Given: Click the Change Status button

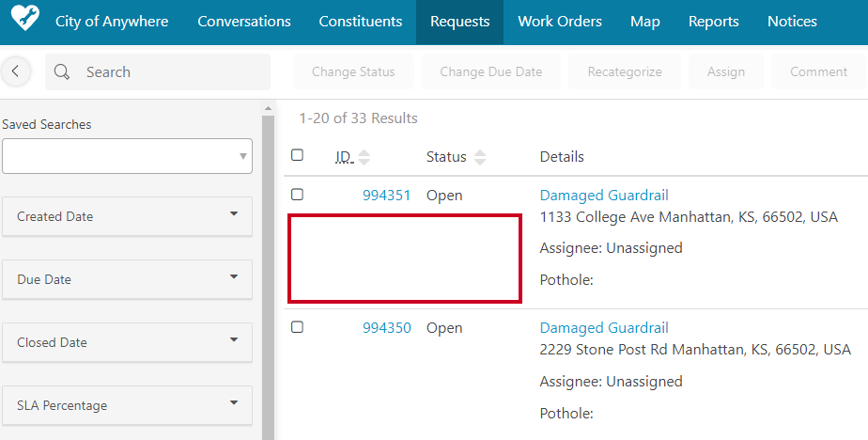Looking at the screenshot, I should point(353,71).
